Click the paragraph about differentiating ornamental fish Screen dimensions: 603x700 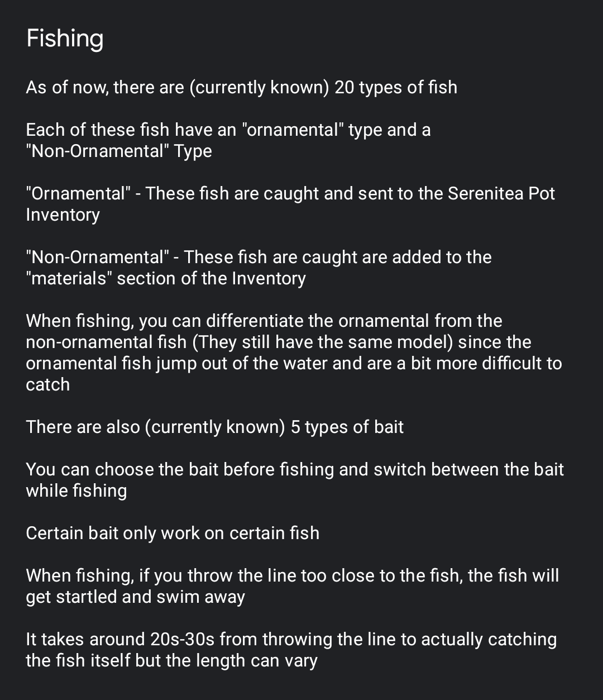[294, 353]
